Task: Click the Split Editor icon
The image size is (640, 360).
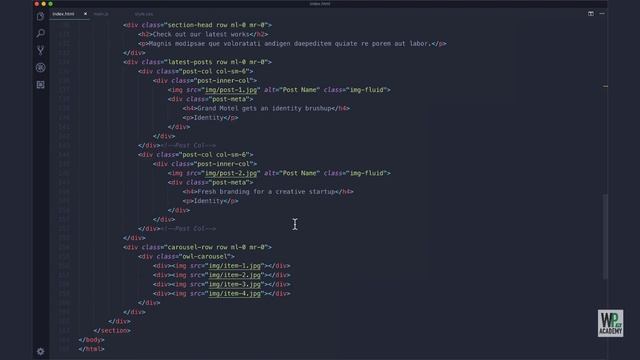Action: [591, 13]
